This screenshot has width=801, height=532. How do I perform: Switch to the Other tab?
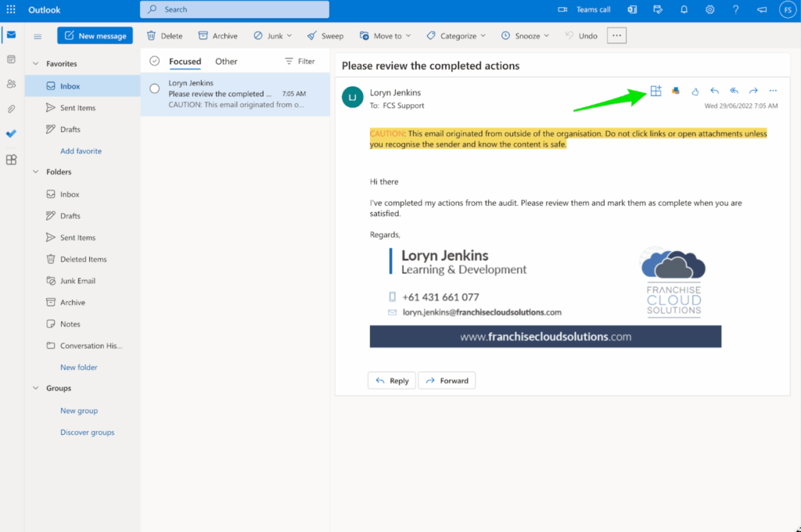click(x=226, y=61)
